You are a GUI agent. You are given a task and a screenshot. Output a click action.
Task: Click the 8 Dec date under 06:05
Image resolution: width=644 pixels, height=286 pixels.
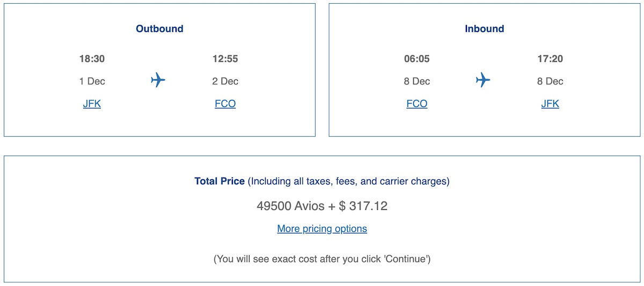pyautogui.click(x=417, y=81)
